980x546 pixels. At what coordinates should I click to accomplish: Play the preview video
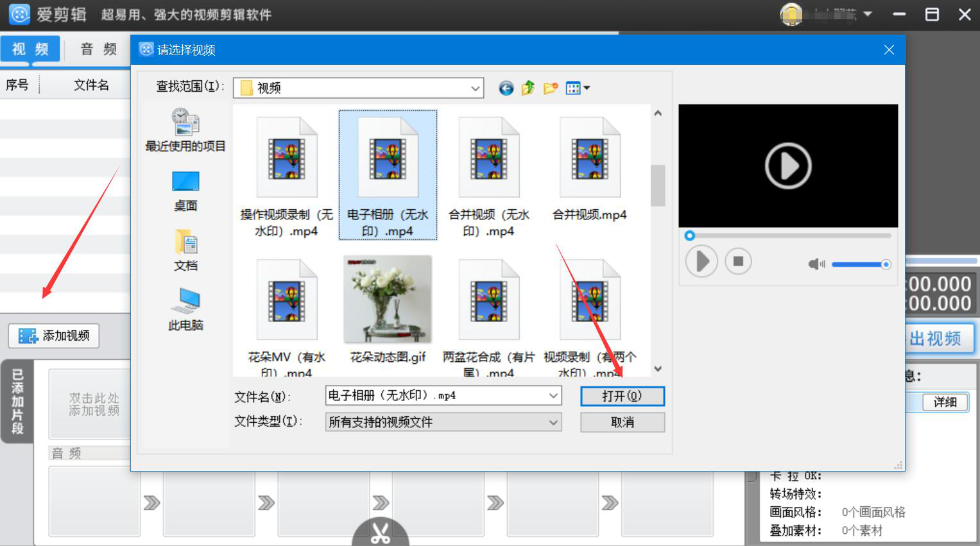click(x=701, y=261)
